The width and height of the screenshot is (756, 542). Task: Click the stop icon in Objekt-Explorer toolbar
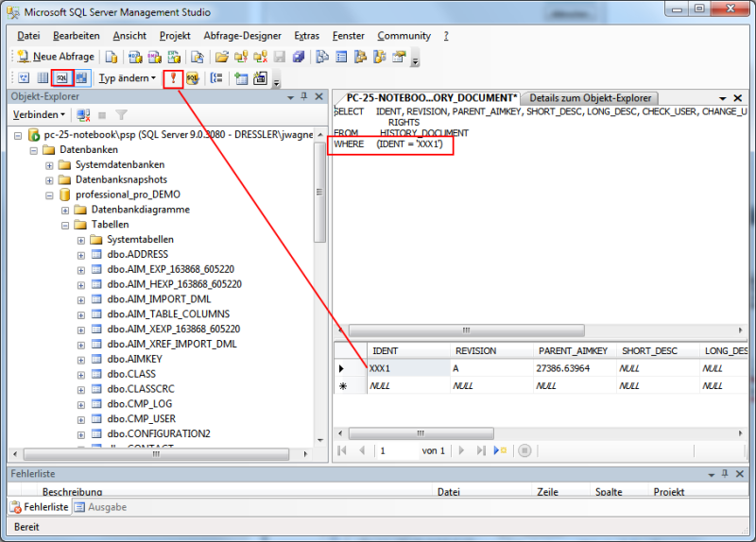(x=102, y=114)
